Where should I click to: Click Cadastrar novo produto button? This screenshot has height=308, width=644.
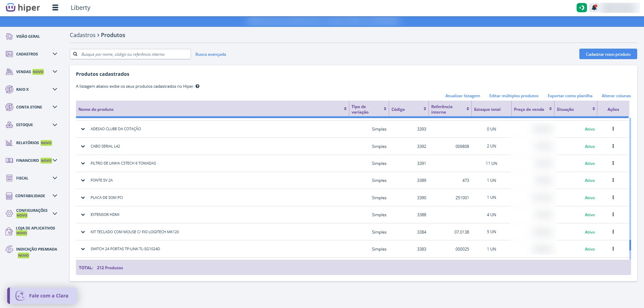tap(608, 54)
